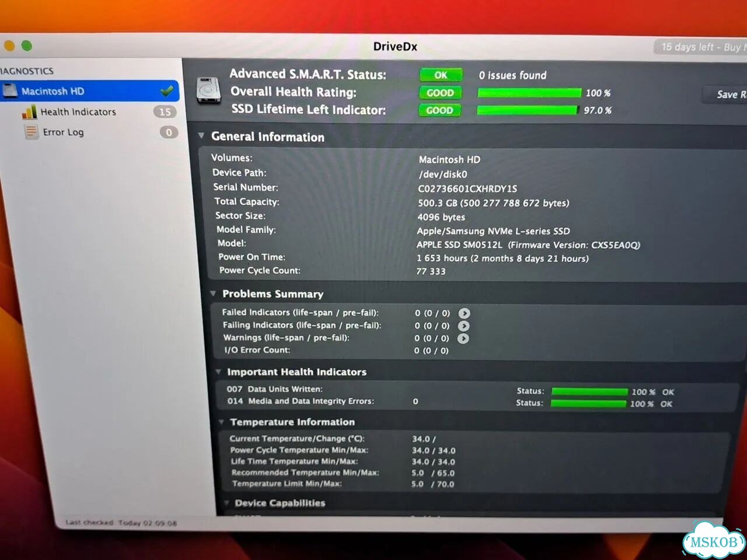The width and height of the screenshot is (747, 560).
Task: Click the Power Cycle Temperature Min/Max value
Action: coord(434,450)
